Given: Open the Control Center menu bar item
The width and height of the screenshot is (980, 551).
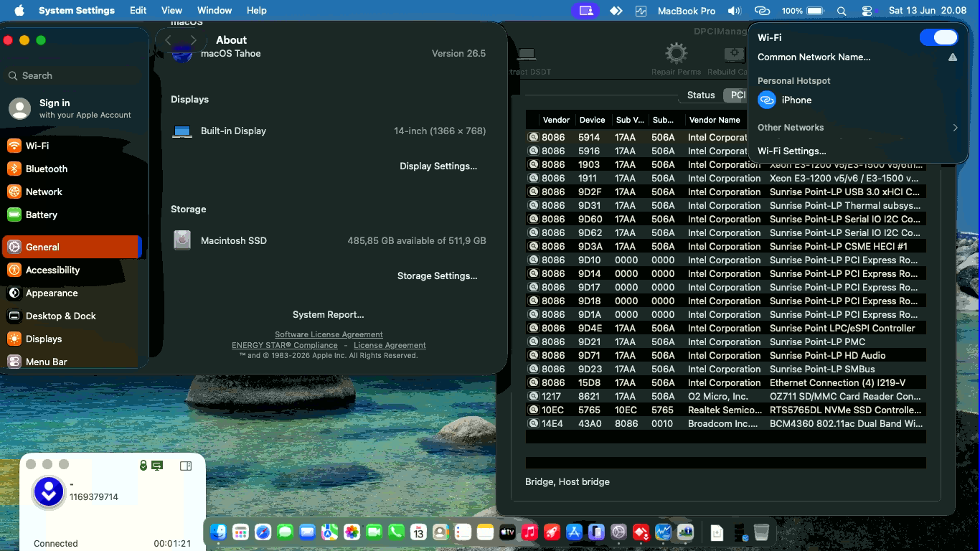Looking at the screenshot, I should coord(867,11).
